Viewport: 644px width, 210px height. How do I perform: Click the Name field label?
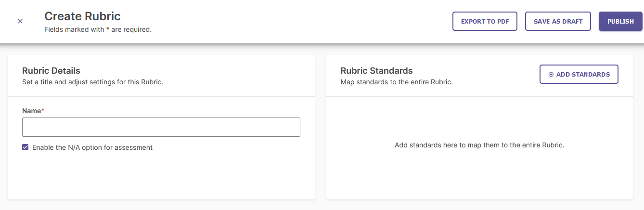[32, 111]
